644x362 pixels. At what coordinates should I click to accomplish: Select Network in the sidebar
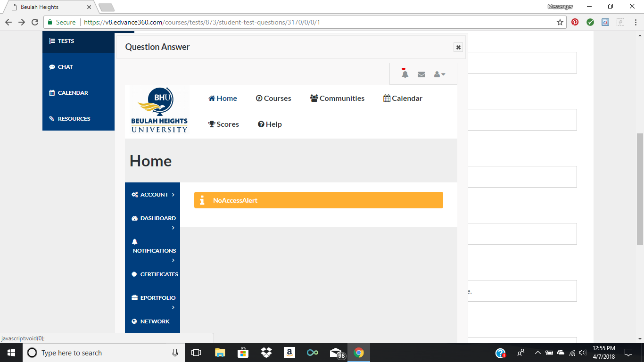click(x=151, y=321)
